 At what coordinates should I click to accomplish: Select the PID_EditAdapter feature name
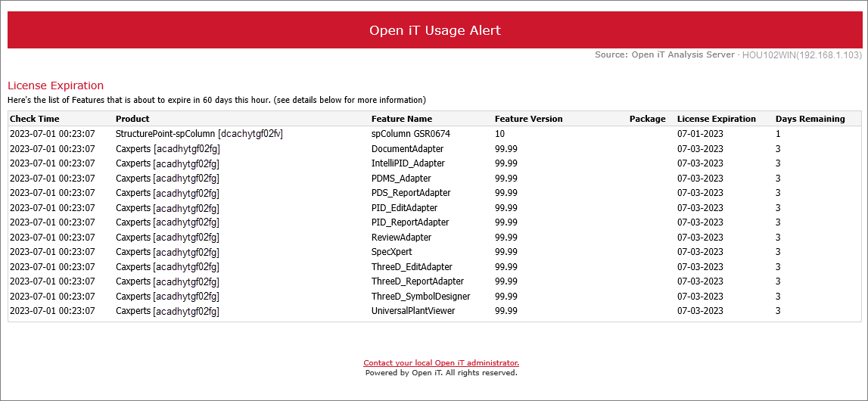405,208
